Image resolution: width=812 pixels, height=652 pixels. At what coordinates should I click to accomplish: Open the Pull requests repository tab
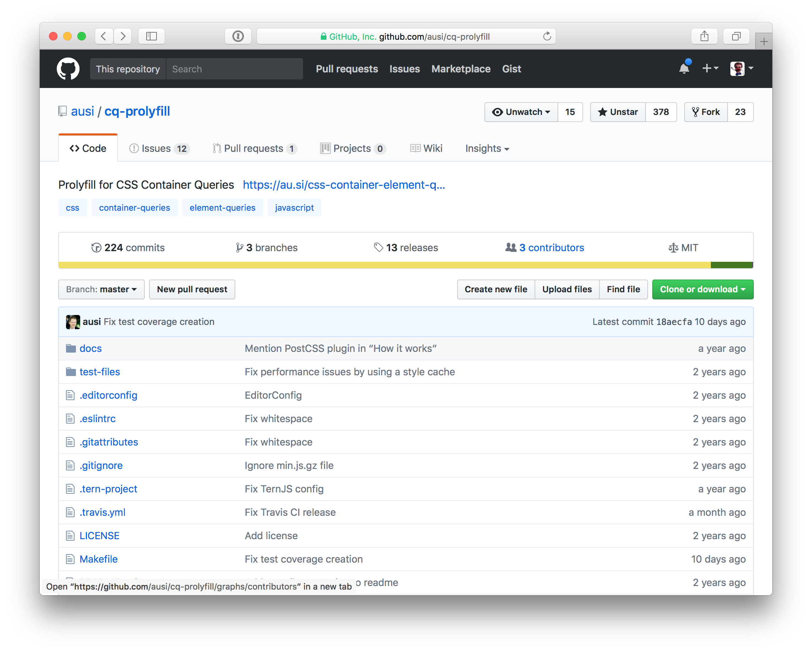tap(254, 148)
